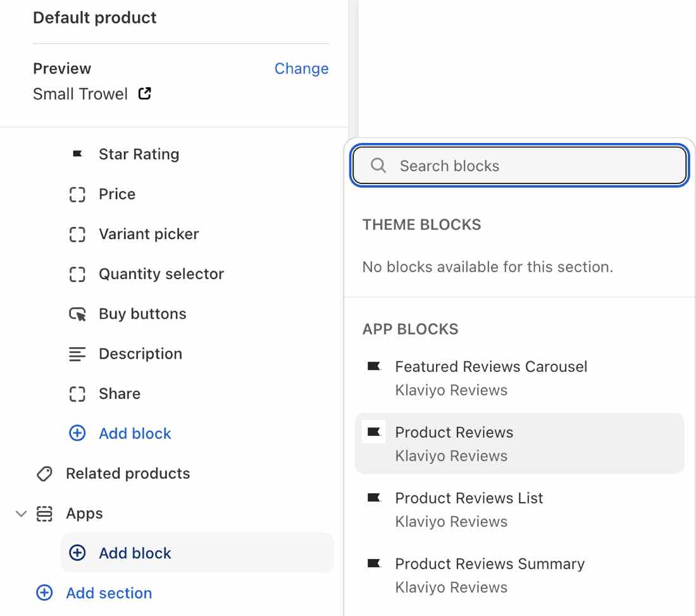The height and width of the screenshot is (616, 696).
Task: Click Add block under the Apps section
Action: (x=135, y=553)
